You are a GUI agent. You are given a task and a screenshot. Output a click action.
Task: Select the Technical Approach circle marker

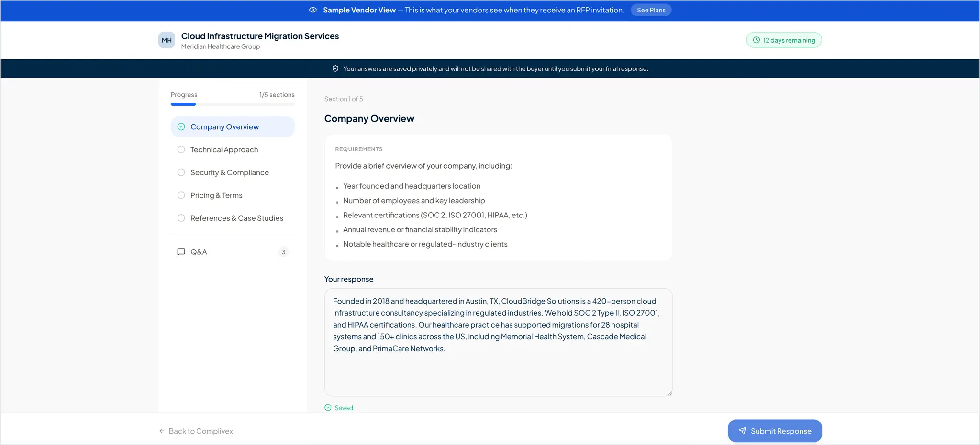[181, 149]
